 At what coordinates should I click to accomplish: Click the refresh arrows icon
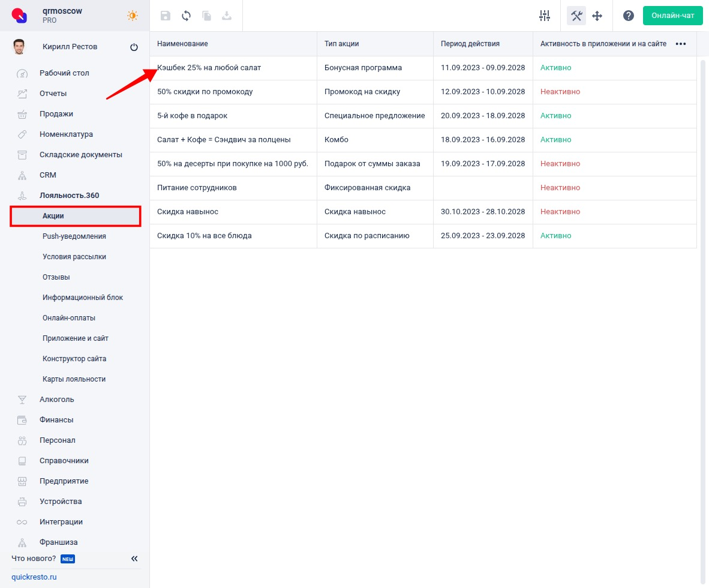click(187, 16)
